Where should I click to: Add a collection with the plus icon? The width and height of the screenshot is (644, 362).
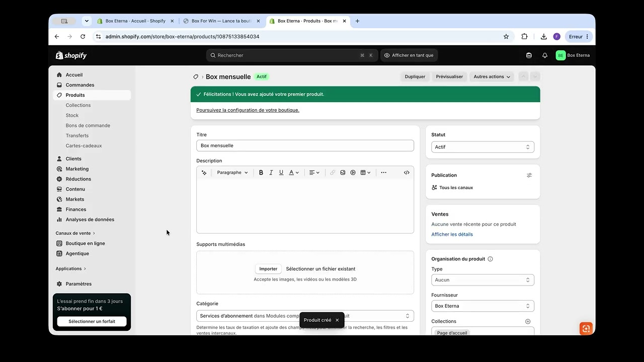click(x=528, y=321)
